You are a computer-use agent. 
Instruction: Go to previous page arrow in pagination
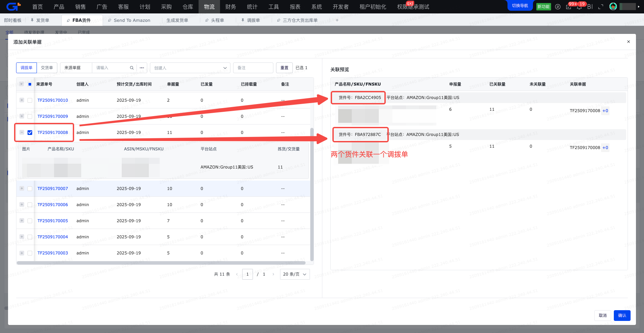click(x=237, y=274)
